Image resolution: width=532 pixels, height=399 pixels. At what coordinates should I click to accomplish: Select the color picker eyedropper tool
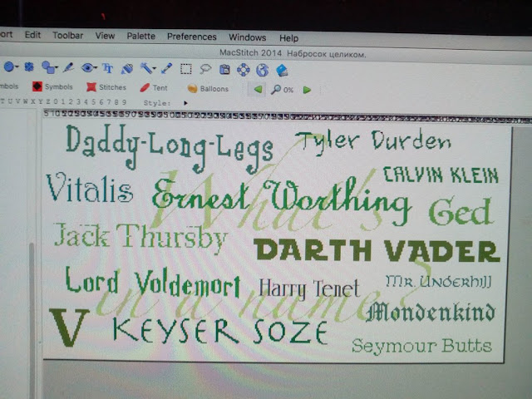coord(166,68)
